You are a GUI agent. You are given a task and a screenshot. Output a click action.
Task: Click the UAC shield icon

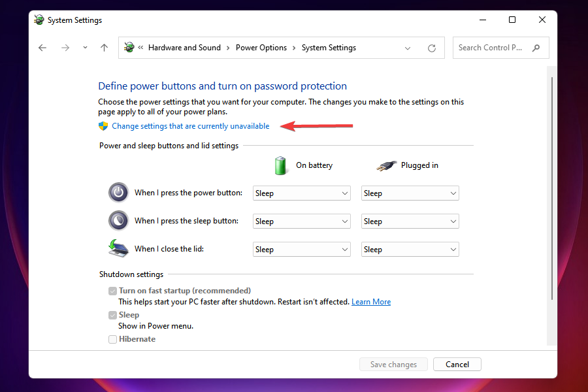(x=103, y=126)
